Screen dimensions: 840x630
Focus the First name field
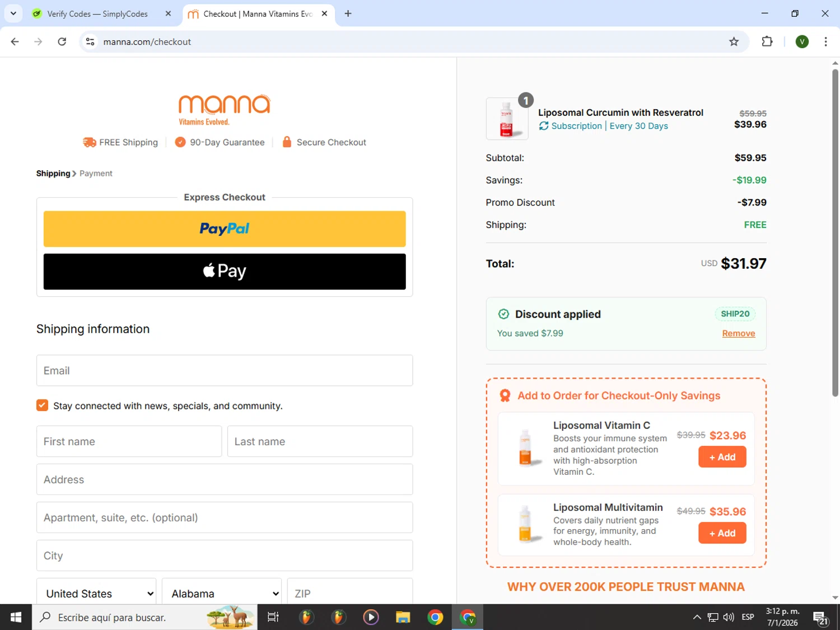(129, 441)
